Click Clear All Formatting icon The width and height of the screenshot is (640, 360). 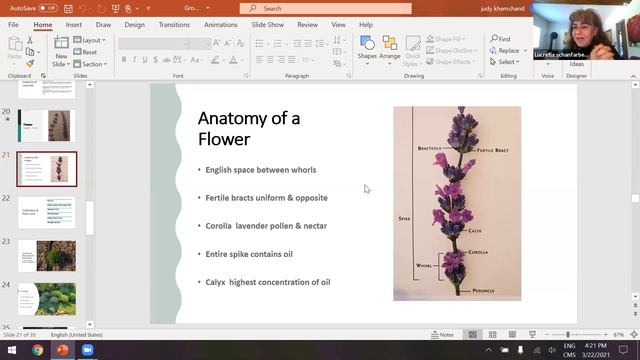(240, 43)
